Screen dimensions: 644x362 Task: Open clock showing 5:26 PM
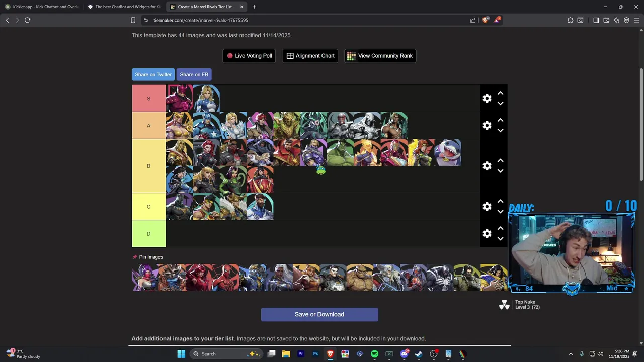pos(619,354)
